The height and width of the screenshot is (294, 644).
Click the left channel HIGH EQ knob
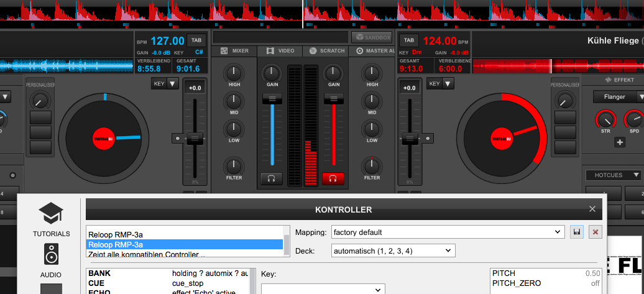233,73
